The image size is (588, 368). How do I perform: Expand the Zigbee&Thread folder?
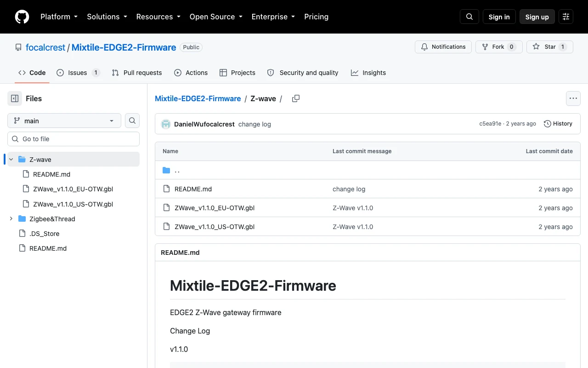[11, 219]
